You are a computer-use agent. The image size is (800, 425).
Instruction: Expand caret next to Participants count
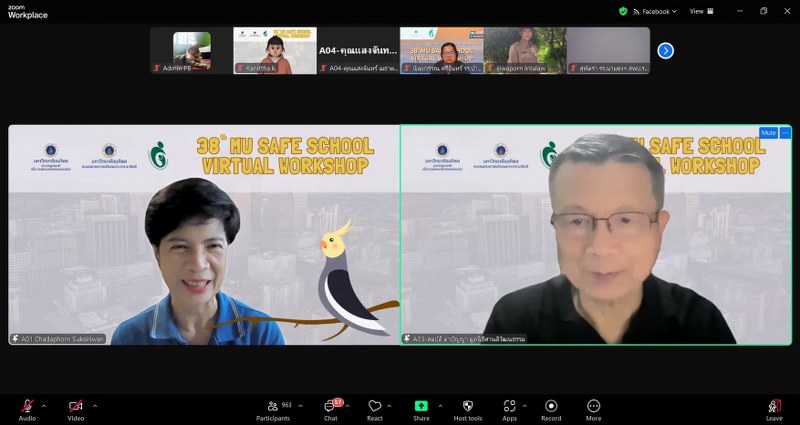pos(300,406)
